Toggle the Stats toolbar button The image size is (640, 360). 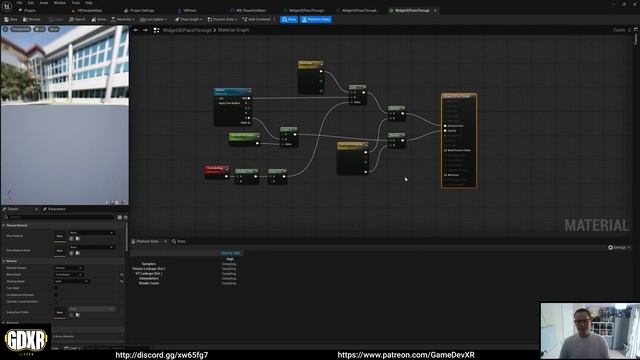point(289,19)
